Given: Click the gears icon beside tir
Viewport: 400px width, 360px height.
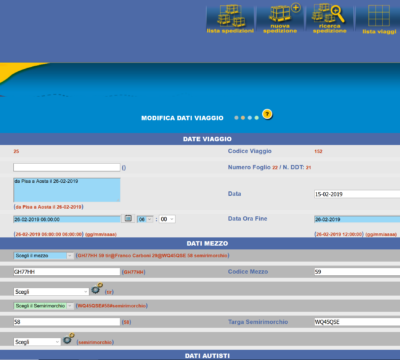Looking at the screenshot, I should pos(97,288).
